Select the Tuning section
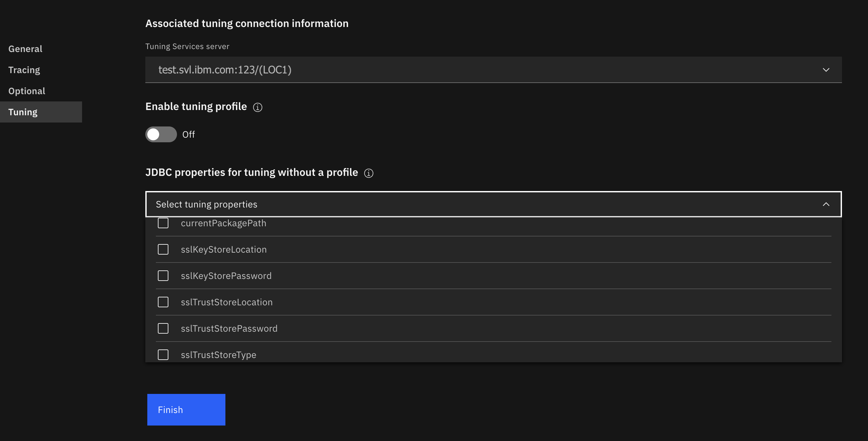The height and width of the screenshot is (441, 868). click(x=23, y=112)
